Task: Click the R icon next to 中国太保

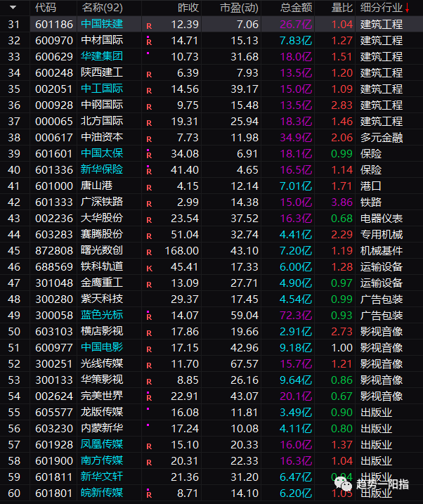Action: coord(149,155)
